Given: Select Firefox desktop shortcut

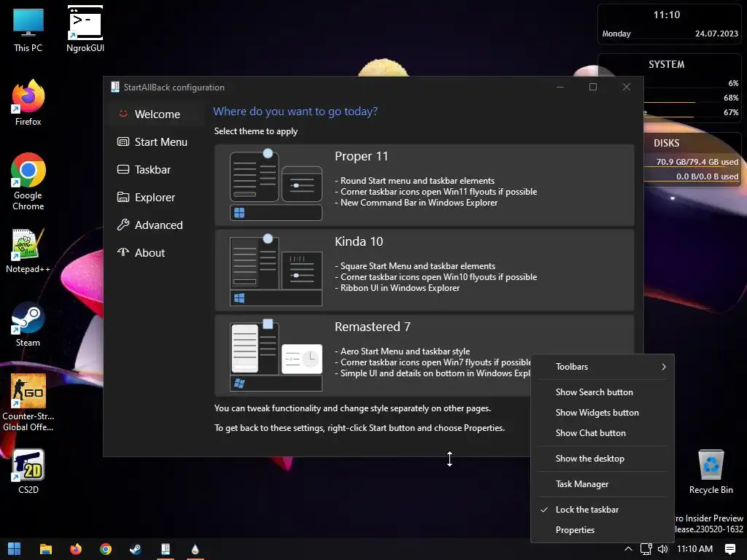Looking at the screenshot, I should [28, 102].
